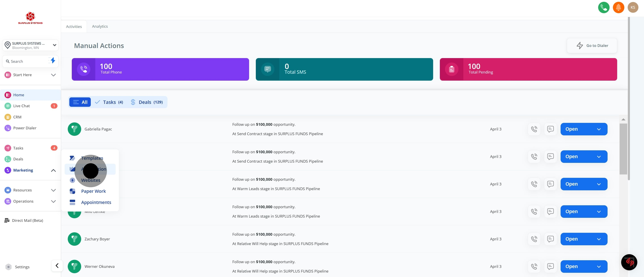The height and width of the screenshot is (277, 644).
Task: Filter list by Tasks (4)
Action: (x=109, y=102)
